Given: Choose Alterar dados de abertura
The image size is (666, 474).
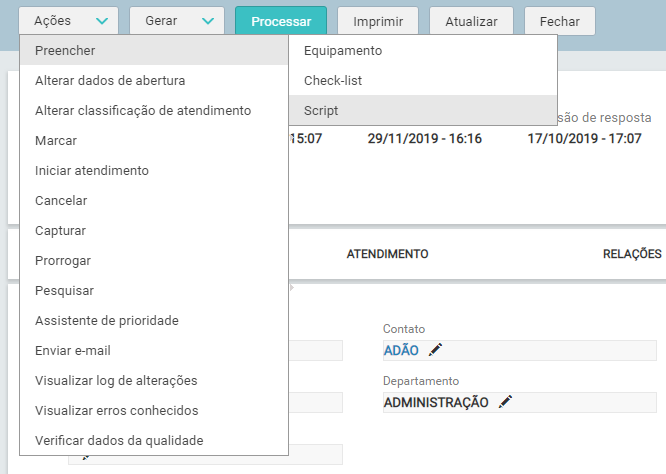Looking at the screenshot, I should (x=154, y=81).
